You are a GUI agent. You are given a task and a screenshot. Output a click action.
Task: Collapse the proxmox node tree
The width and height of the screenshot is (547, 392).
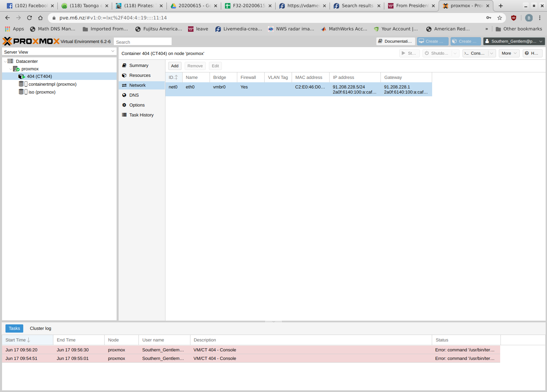[10, 69]
